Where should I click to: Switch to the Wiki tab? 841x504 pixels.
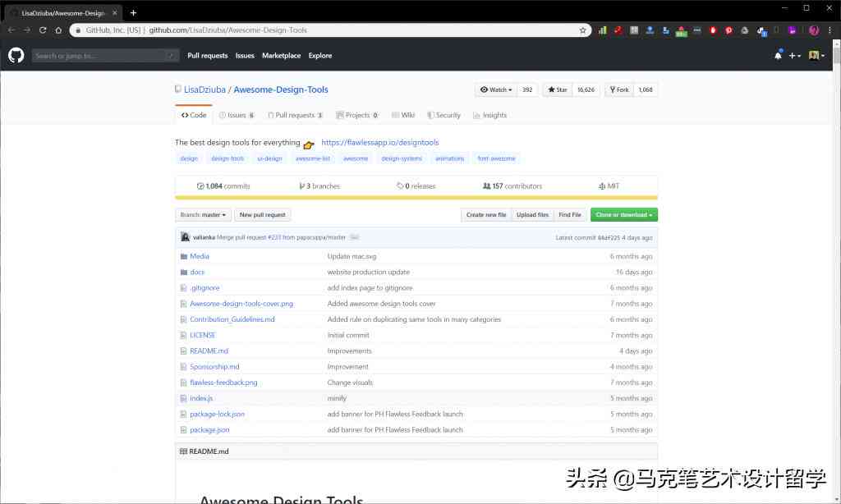(x=402, y=115)
